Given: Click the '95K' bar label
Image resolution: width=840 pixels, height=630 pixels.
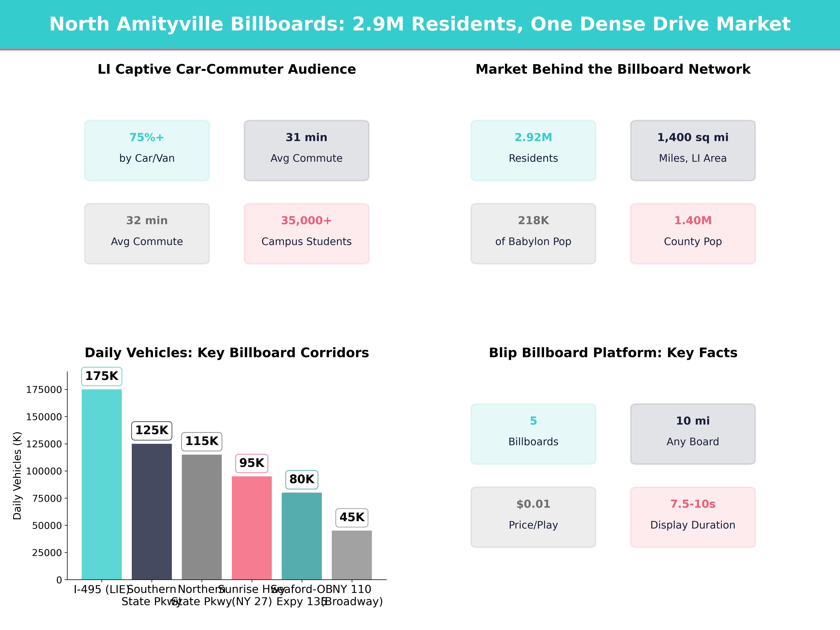Looking at the screenshot, I should (252, 463).
